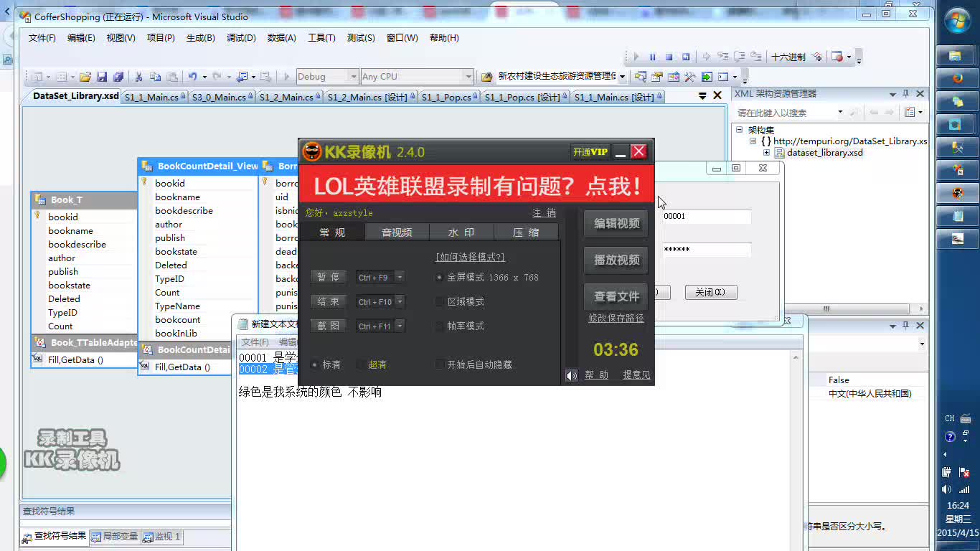Click the KK录像机 speaker volume icon
This screenshot has width=980, height=551.
pos(572,375)
